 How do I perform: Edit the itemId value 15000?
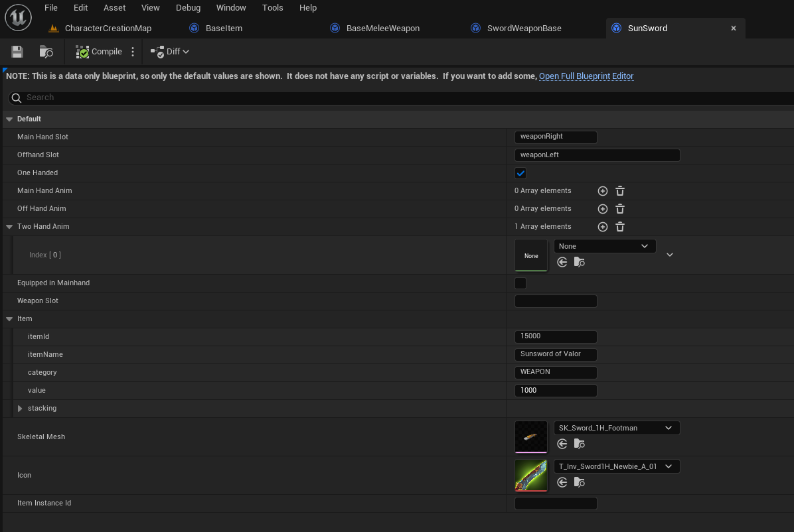(556, 336)
